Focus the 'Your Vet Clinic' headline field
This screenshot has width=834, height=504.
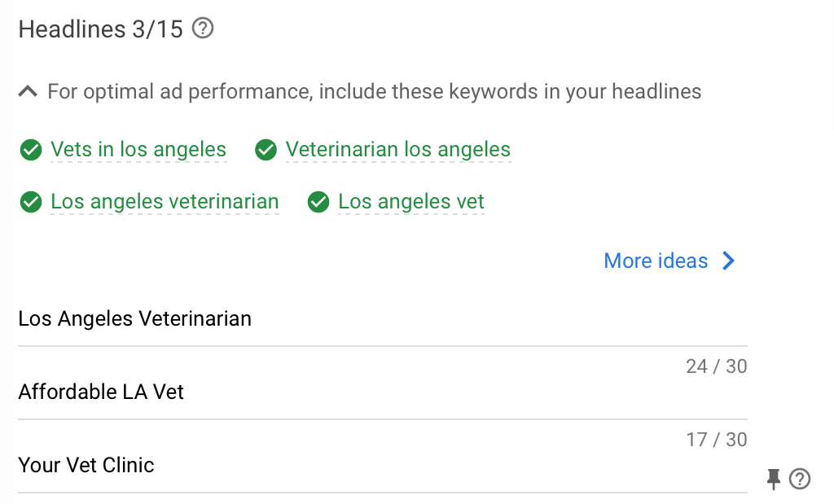[x=381, y=465]
